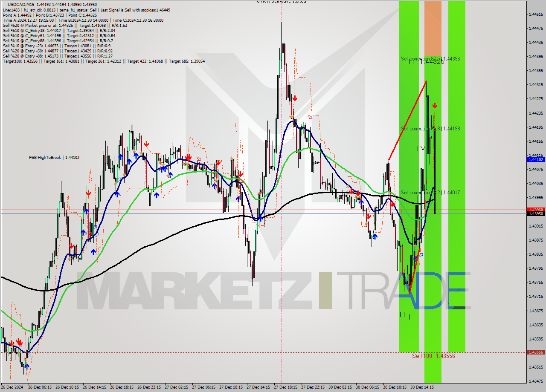
Task: Select 'Sell correction 87.5 | 1.44396' label
Action: [430, 58]
